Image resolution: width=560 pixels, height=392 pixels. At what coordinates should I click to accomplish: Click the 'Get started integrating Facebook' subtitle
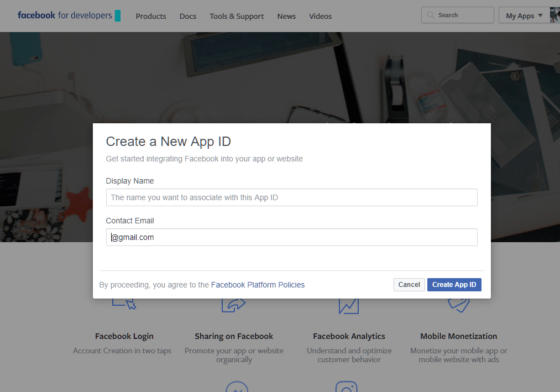pyautogui.click(x=205, y=159)
